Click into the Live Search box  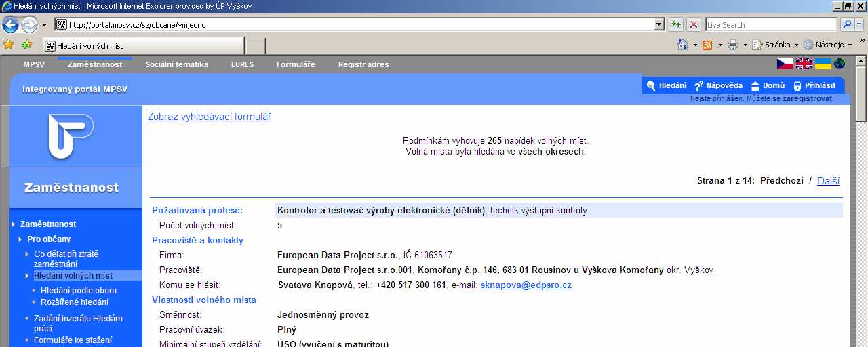click(x=772, y=24)
